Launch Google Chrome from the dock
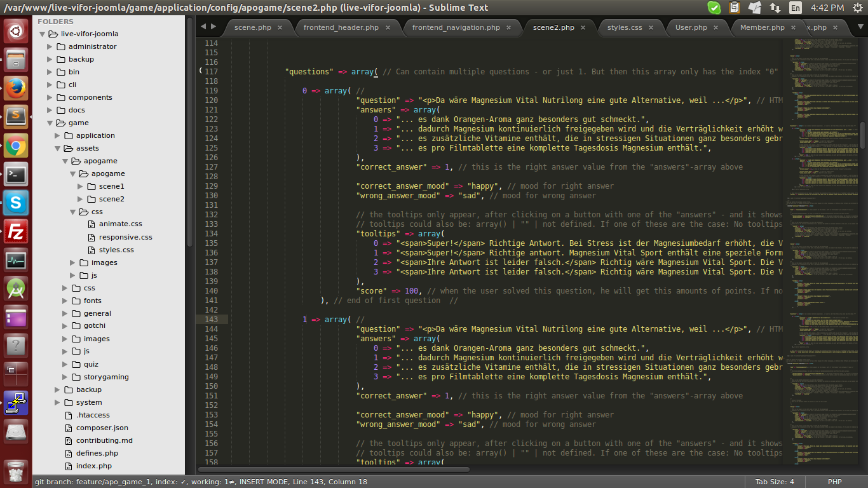This screenshot has height=488, width=868. click(16, 146)
